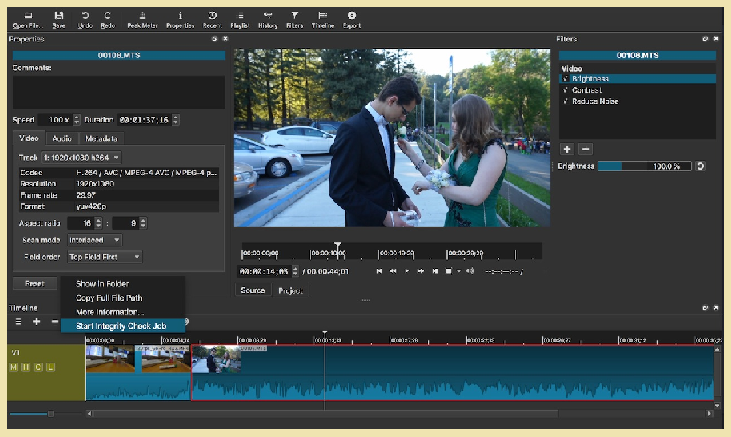731x437 pixels.
Task: Choose Copy Full File Path menu entry
Action: (123, 298)
